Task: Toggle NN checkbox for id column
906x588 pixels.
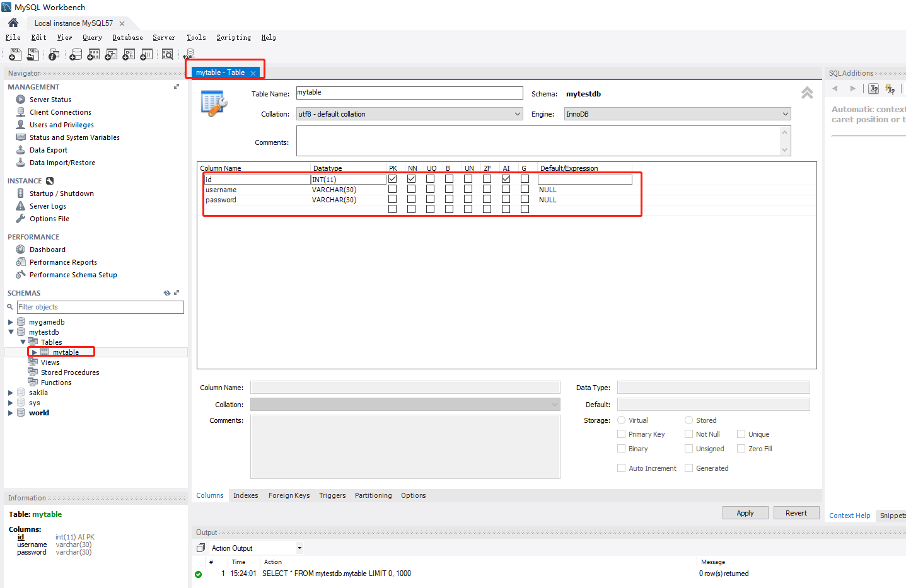Action: [411, 179]
